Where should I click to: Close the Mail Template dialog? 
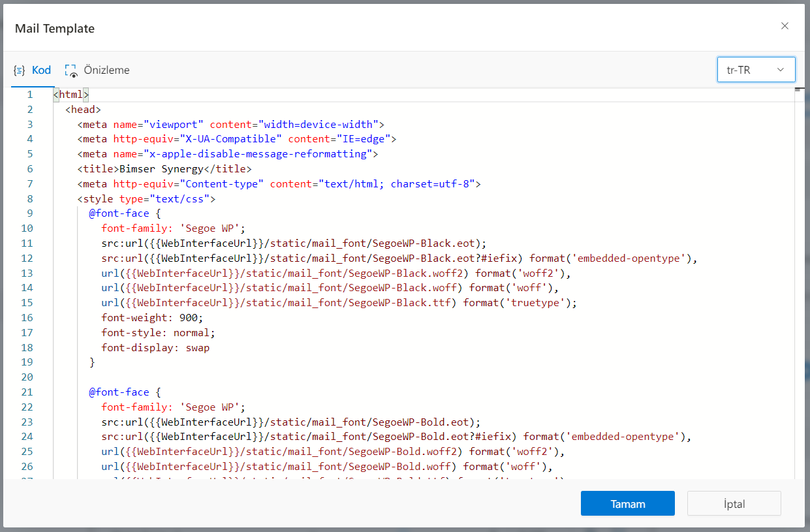(785, 26)
